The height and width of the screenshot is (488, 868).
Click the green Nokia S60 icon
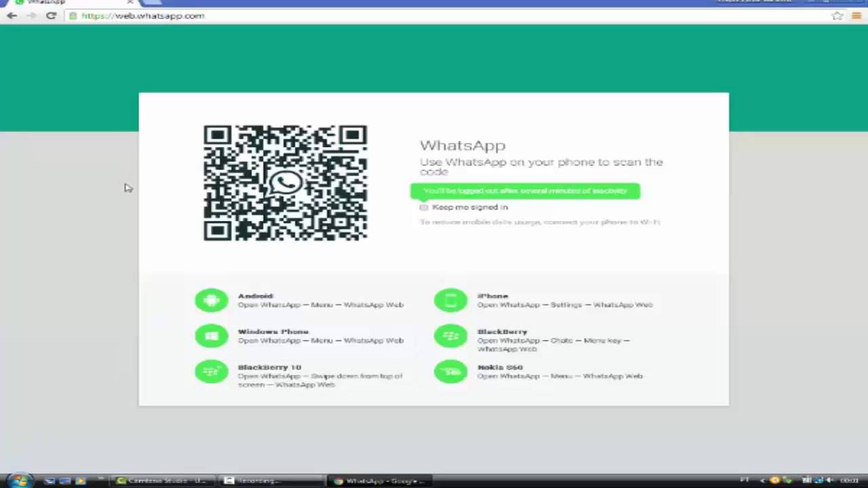[x=451, y=371]
